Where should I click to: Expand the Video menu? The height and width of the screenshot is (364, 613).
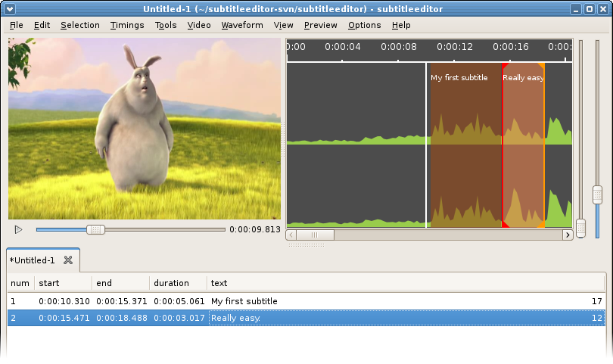(x=199, y=25)
